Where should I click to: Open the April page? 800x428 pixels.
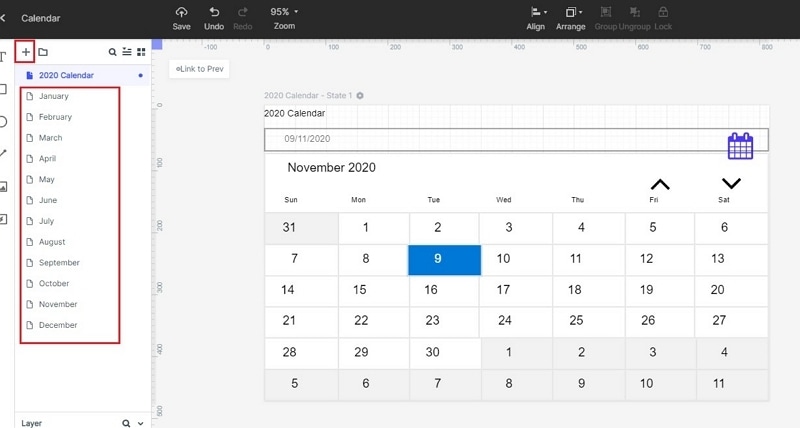47,159
